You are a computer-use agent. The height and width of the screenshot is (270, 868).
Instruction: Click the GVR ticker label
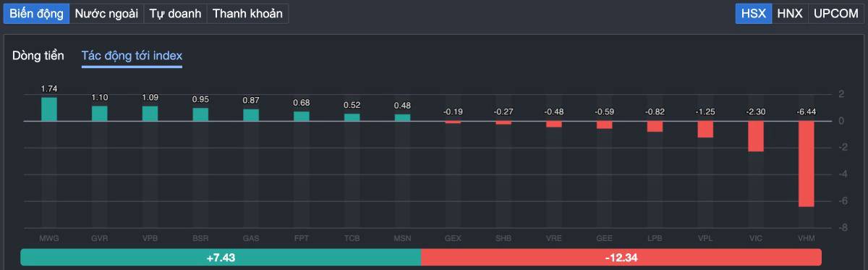point(99,238)
